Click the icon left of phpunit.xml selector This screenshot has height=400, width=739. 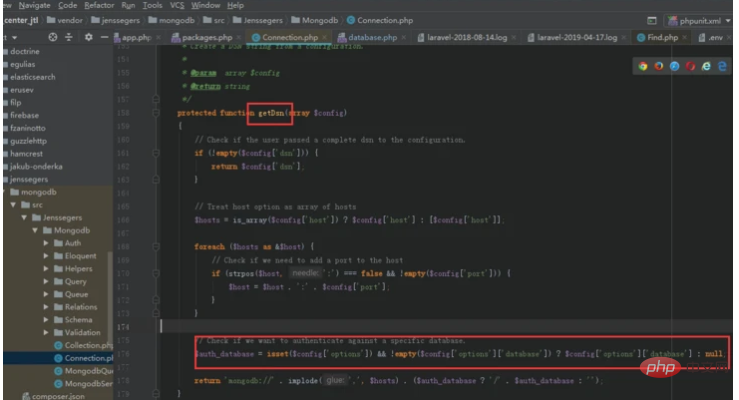[x=652, y=21]
